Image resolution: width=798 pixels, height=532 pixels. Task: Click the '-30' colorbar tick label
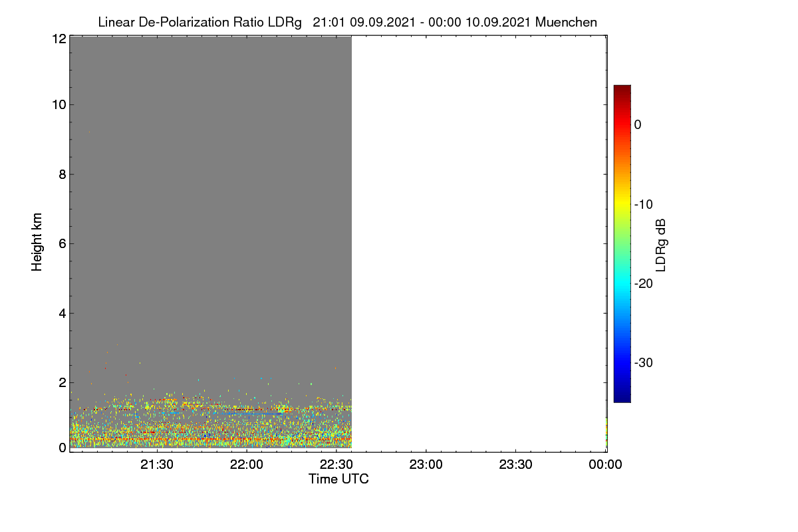point(644,363)
